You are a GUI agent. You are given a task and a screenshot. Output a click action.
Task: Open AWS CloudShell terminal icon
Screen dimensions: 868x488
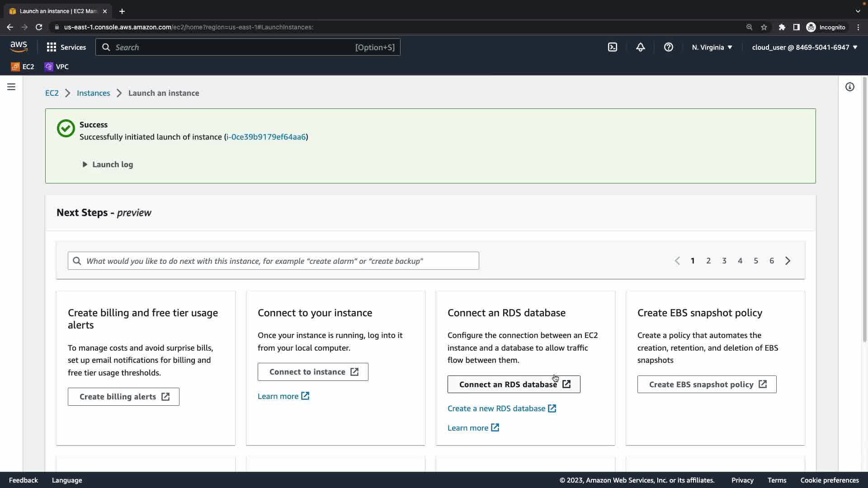[x=613, y=47]
